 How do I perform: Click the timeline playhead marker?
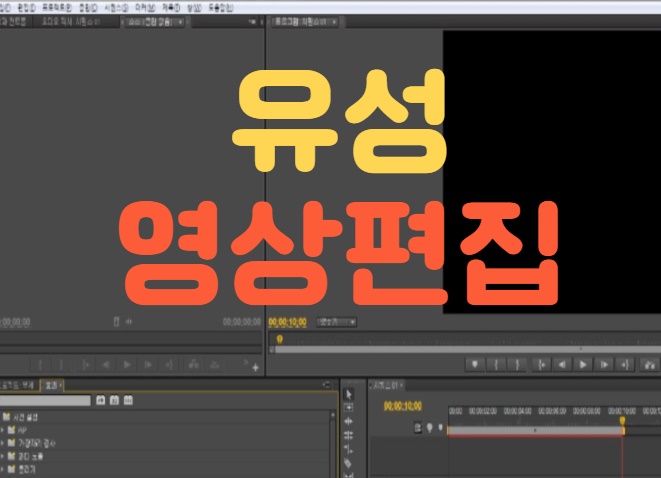click(x=622, y=421)
